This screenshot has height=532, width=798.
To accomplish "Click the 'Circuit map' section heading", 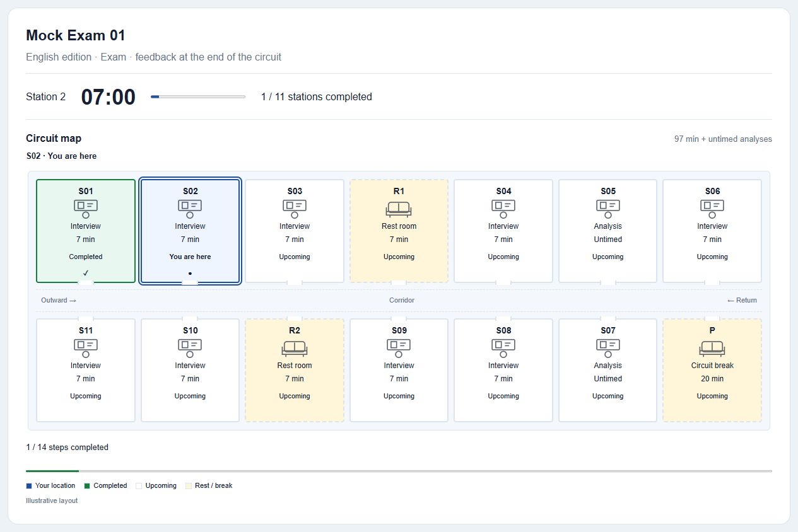I will [x=54, y=139].
